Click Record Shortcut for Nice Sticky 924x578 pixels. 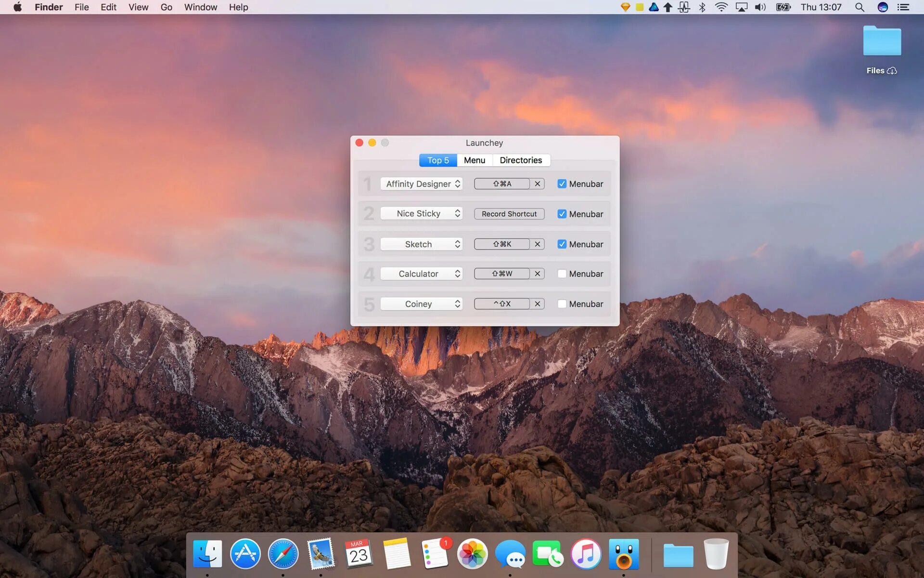coord(509,213)
